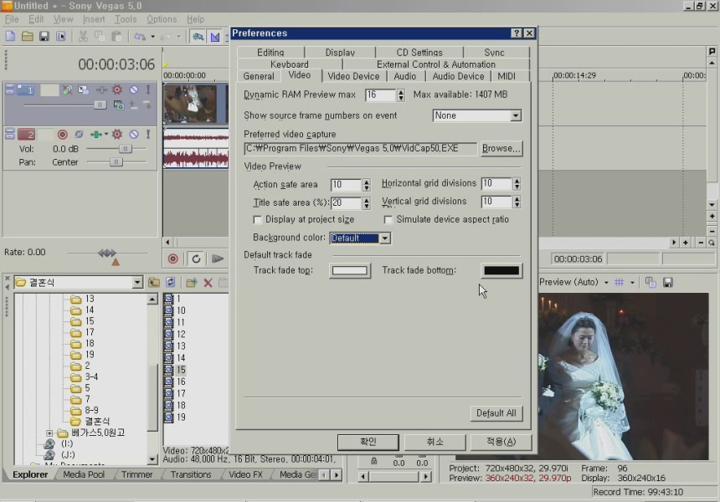Screen dimensions: 720x502
Task: Click the Preferences help question mark
Action: click(x=517, y=33)
